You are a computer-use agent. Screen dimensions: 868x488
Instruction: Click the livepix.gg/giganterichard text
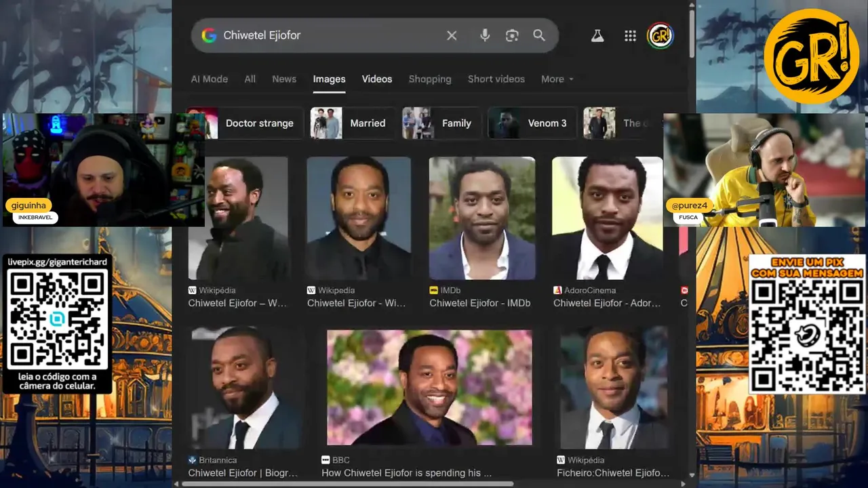(x=58, y=261)
